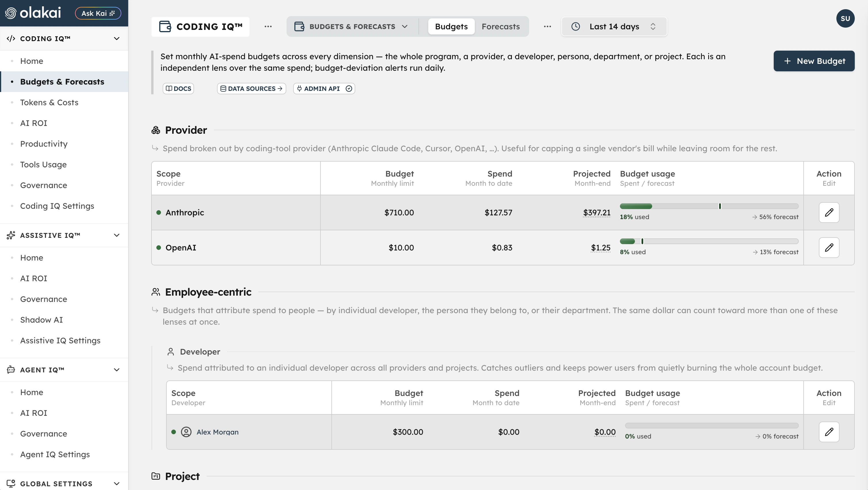Open Coding IQ Governance page
Viewport: 868px width, 490px height.
point(43,185)
